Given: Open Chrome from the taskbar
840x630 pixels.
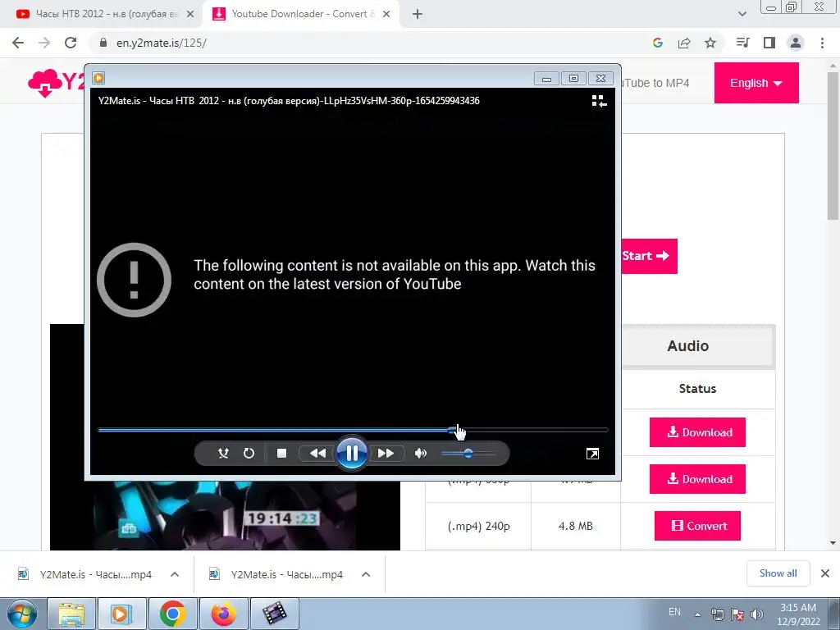Looking at the screenshot, I should (172, 614).
